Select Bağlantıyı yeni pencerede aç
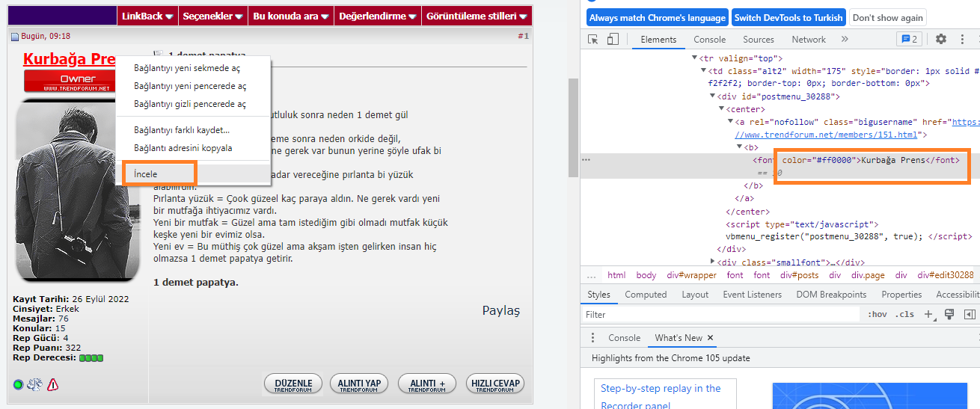980x409 pixels. coord(193,86)
